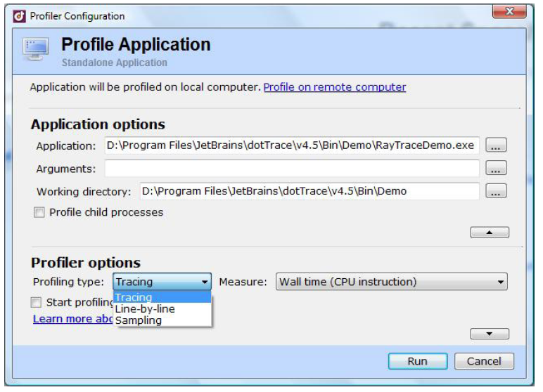The width and height of the screenshot is (543, 392).
Task: Expand the Profiler options section arrow
Action: coord(489,334)
